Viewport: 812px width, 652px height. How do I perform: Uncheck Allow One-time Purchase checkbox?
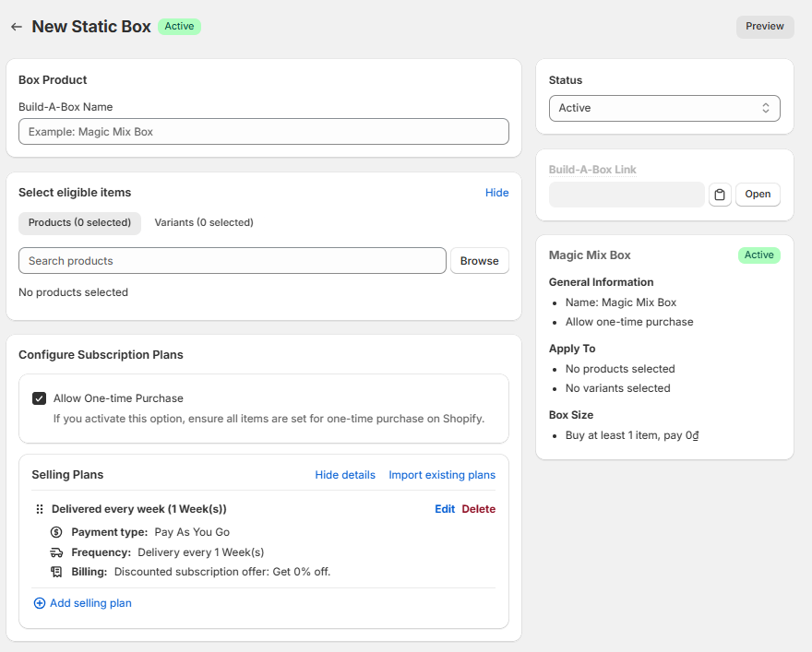(x=40, y=398)
